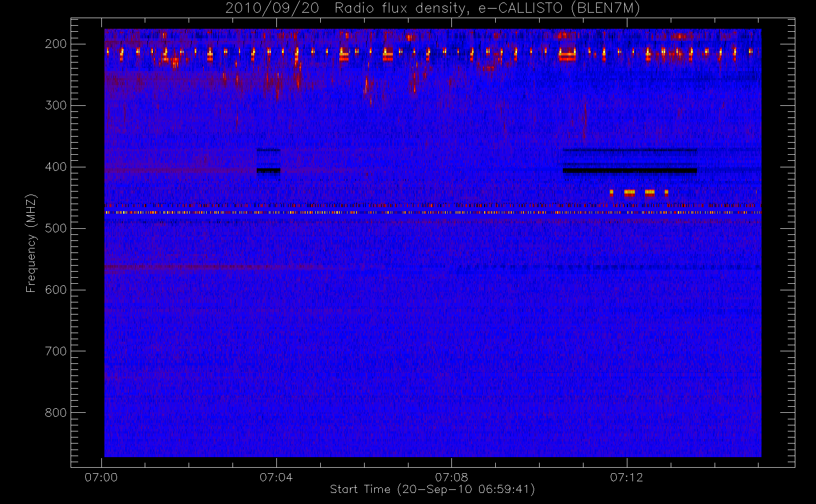Select the 600 frequency axis label
816x504 pixels.
pyautogui.click(x=56, y=290)
